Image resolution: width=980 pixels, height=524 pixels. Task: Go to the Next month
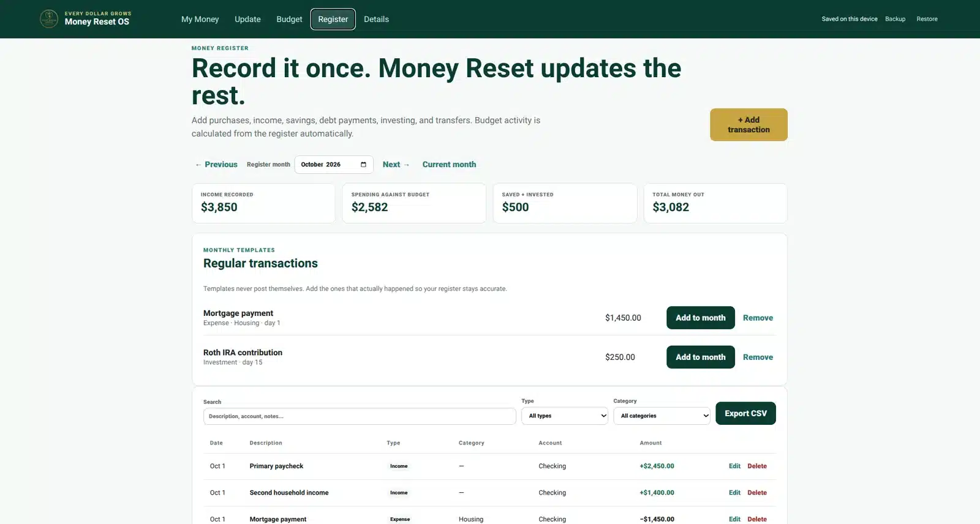click(396, 165)
